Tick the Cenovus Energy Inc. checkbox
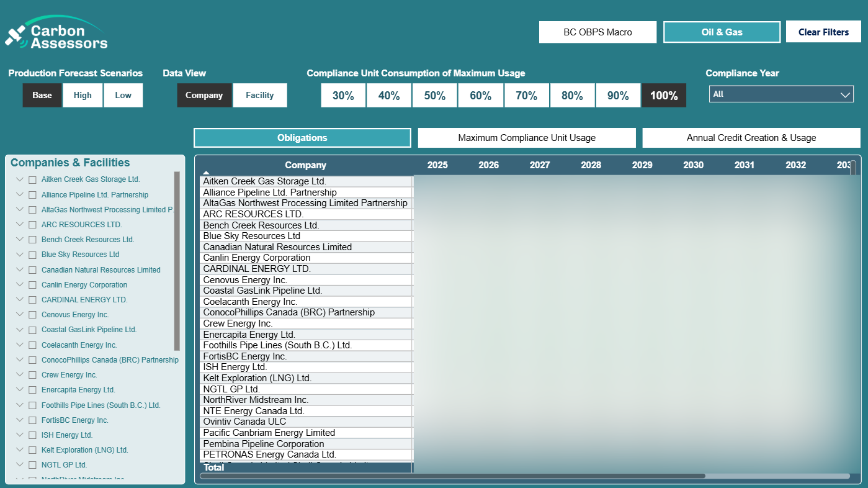Viewport: 868px width, 488px height. coord(32,315)
